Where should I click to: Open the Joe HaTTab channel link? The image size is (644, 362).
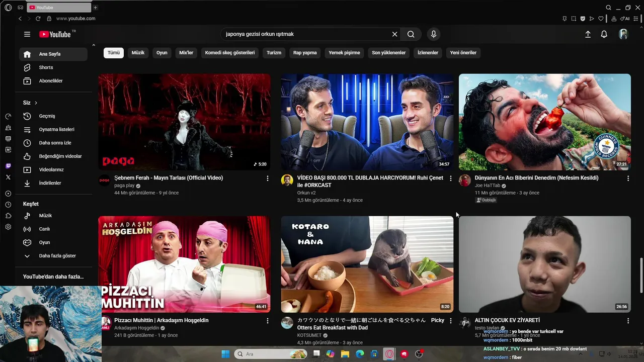[488, 186]
